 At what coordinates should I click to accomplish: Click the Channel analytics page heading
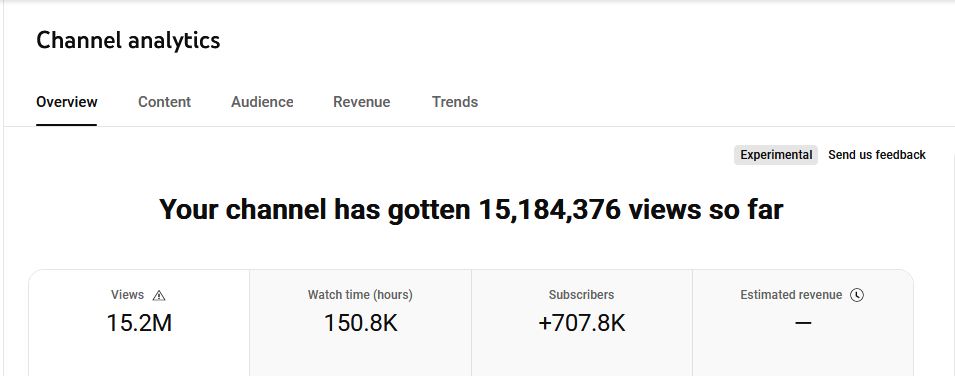tap(128, 41)
